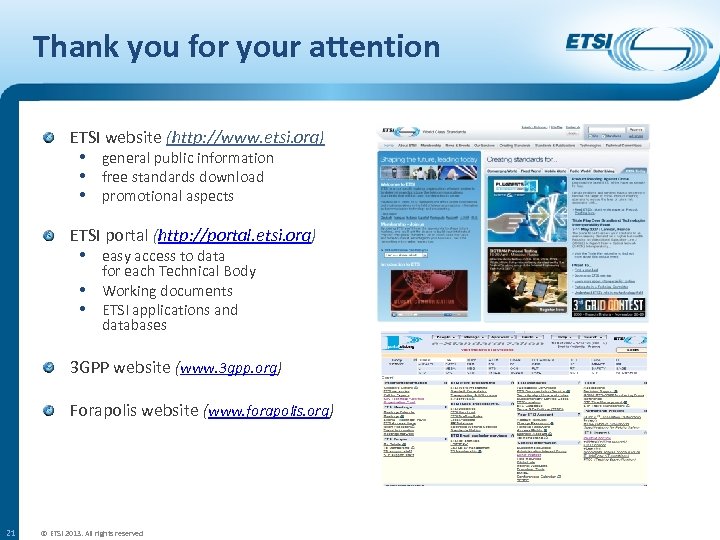Click the '© ETSI 2013. All rights reserved' footer
This screenshot has height=540, width=720.
point(92,533)
